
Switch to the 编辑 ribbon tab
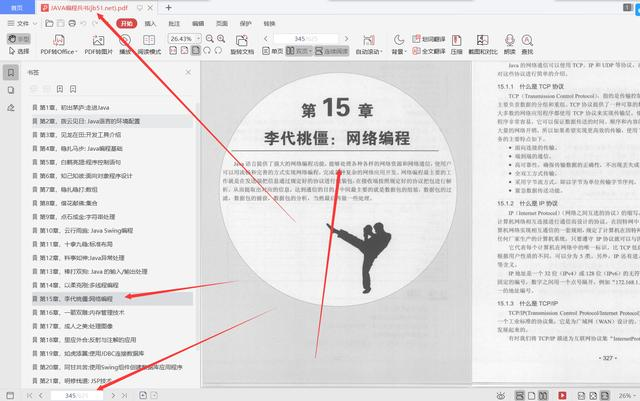[x=198, y=23]
